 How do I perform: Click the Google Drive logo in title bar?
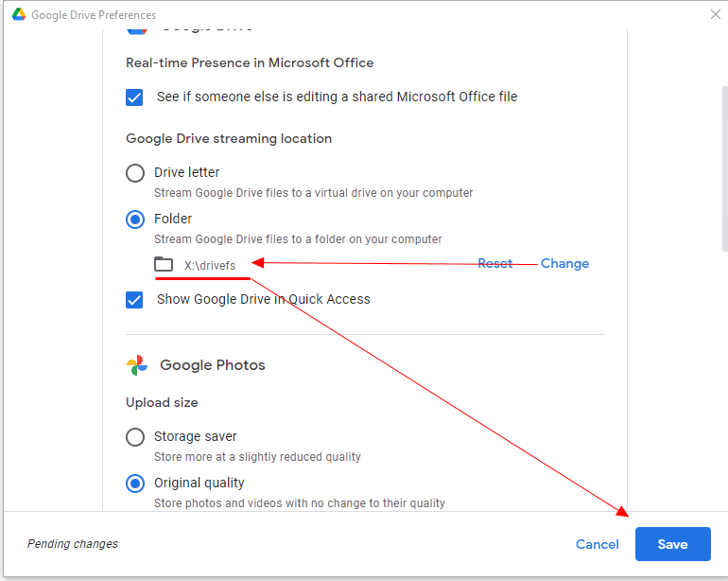tap(19, 14)
